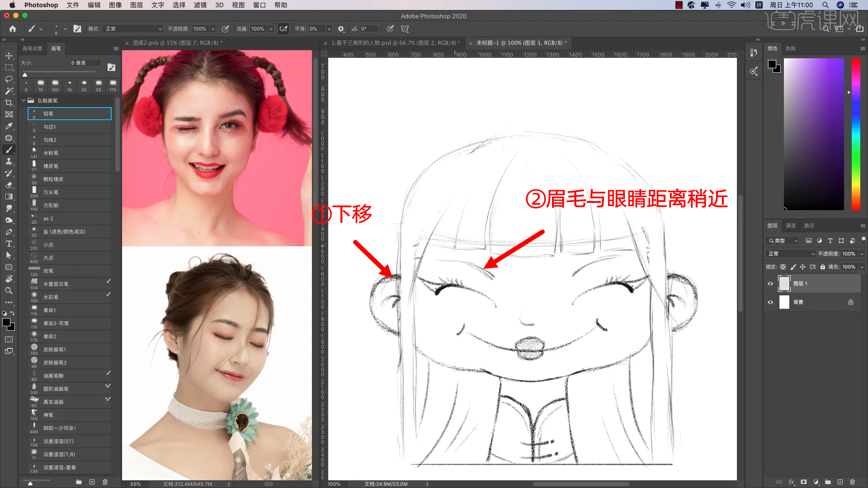Click the foreground color swatch
This screenshot has height=488, width=868.
point(6,322)
